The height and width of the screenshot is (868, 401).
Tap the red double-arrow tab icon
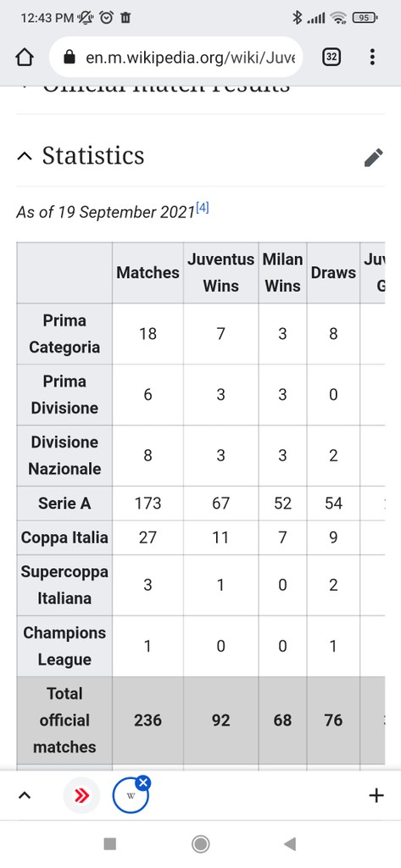click(x=82, y=796)
